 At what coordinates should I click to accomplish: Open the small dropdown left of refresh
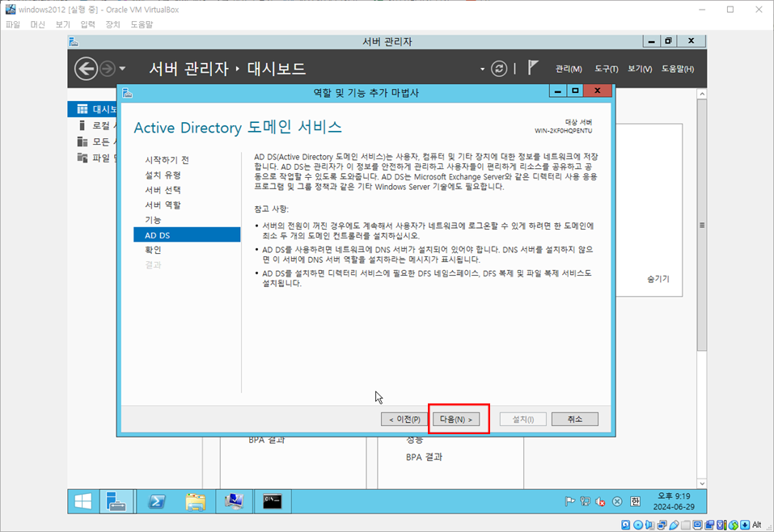(x=482, y=69)
